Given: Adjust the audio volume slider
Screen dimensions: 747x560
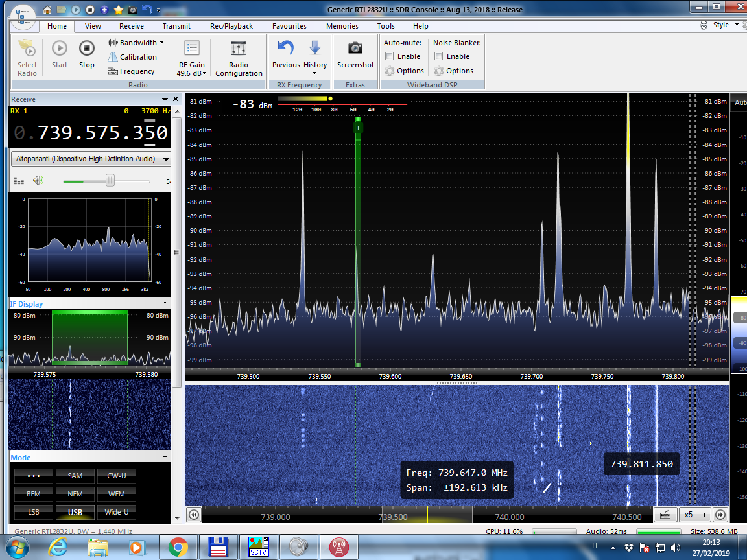Looking at the screenshot, I should [x=110, y=181].
